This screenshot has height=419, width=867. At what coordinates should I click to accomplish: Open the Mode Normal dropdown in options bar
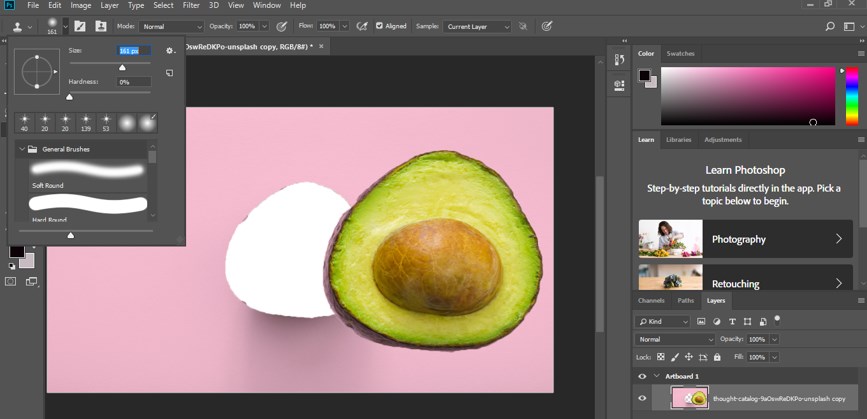(170, 27)
